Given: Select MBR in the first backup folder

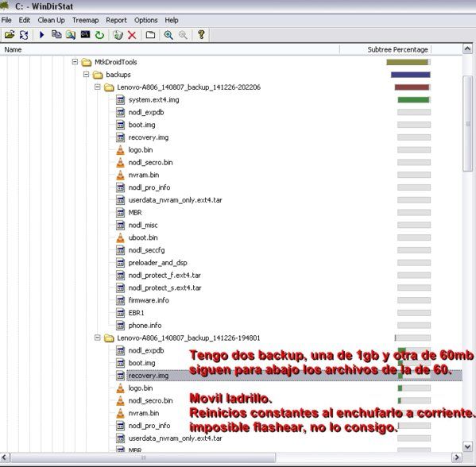Looking at the screenshot, I should pyautogui.click(x=135, y=213).
